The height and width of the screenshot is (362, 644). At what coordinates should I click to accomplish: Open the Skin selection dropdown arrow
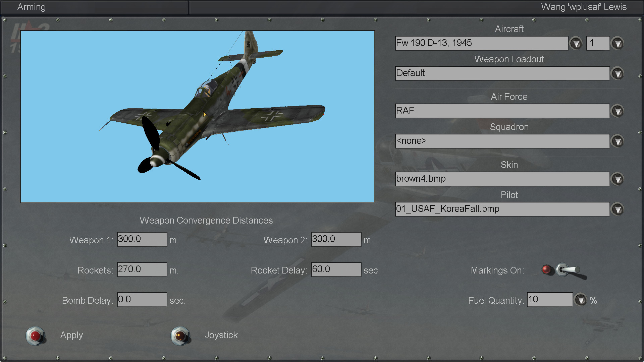tap(618, 179)
